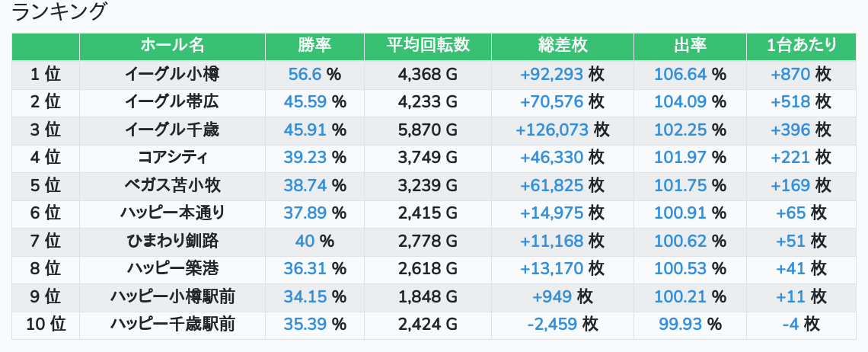This screenshot has height=352, width=868.
Task: Click the +126,073 total difference value
Action: [552, 130]
